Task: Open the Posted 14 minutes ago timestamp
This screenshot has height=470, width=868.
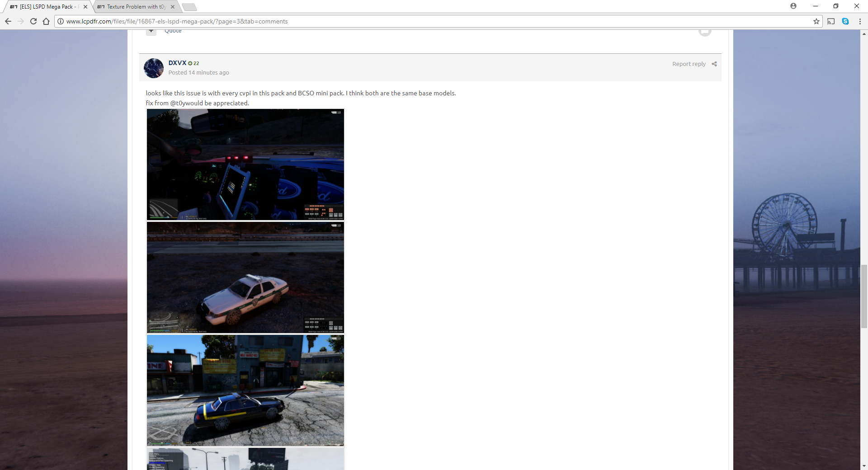Action: pyautogui.click(x=199, y=73)
